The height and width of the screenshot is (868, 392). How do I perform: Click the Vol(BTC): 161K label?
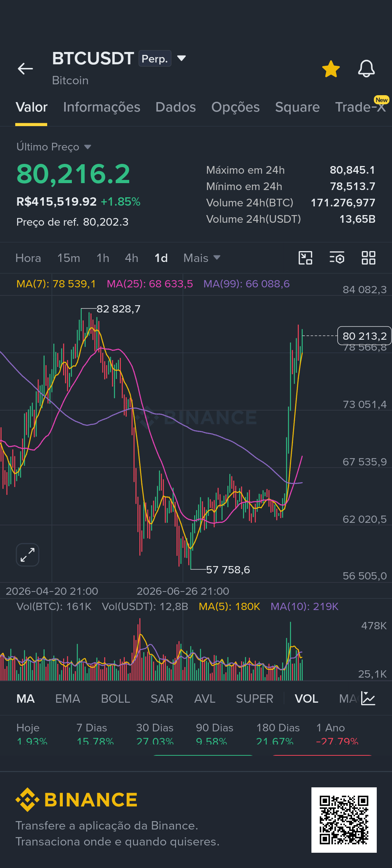click(54, 606)
